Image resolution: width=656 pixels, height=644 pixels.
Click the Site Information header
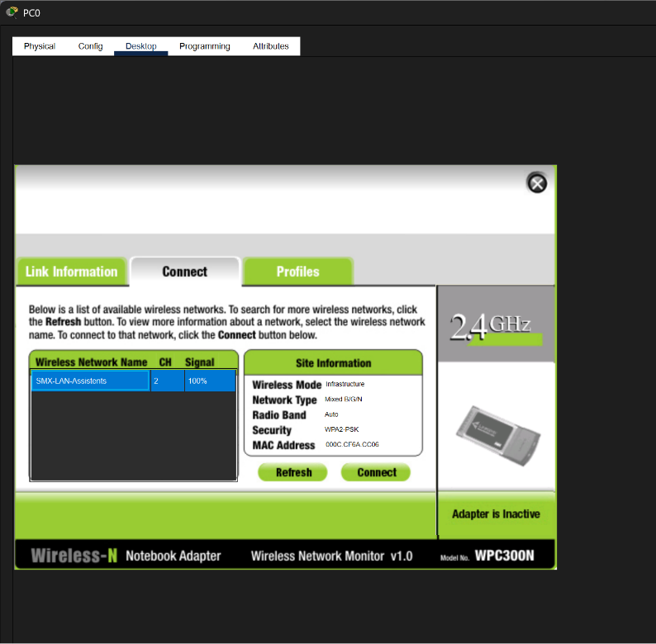coord(333,363)
